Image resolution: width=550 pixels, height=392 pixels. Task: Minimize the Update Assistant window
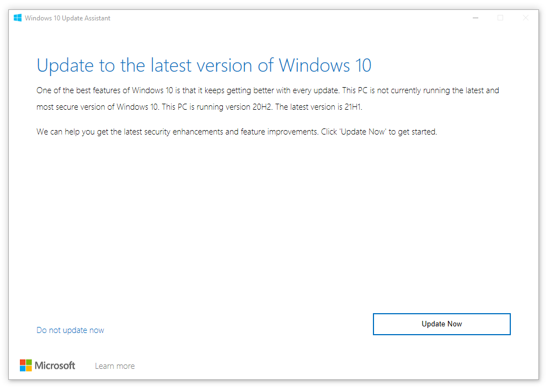point(476,18)
